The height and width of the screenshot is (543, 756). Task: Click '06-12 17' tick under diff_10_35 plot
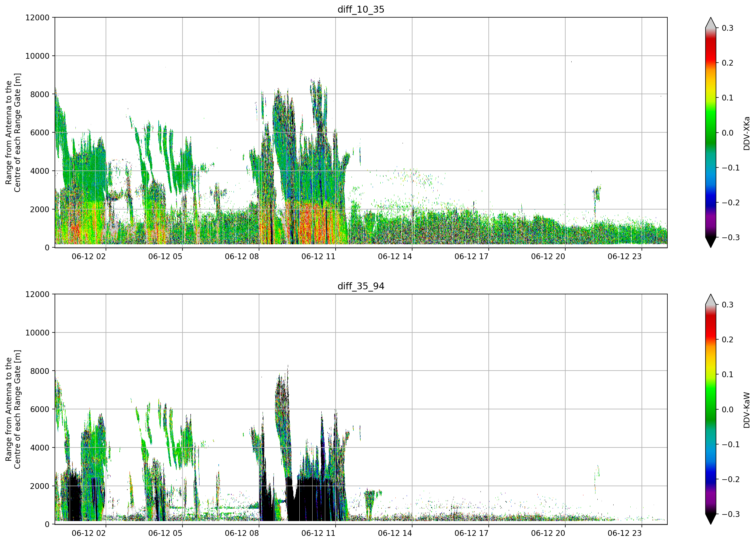click(x=471, y=256)
